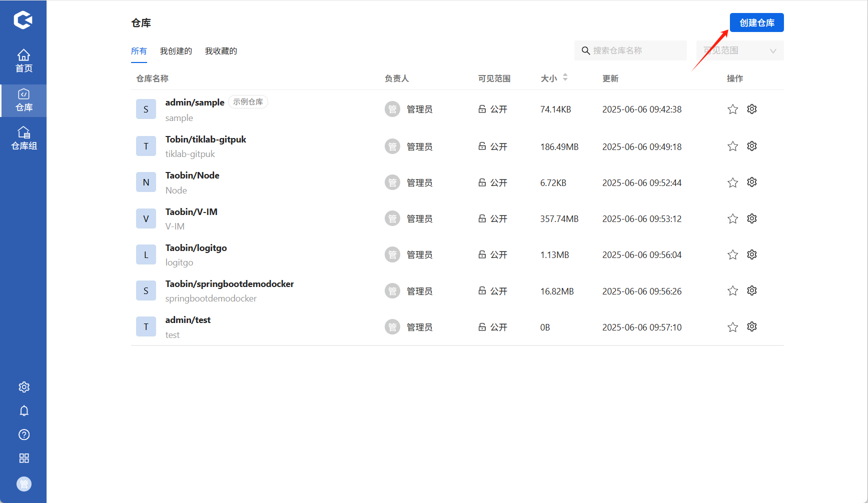Image resolution: width=868 pixels, height=503 pixels.
Task: Click the size value 186.49MB
Action: (559, 146)
